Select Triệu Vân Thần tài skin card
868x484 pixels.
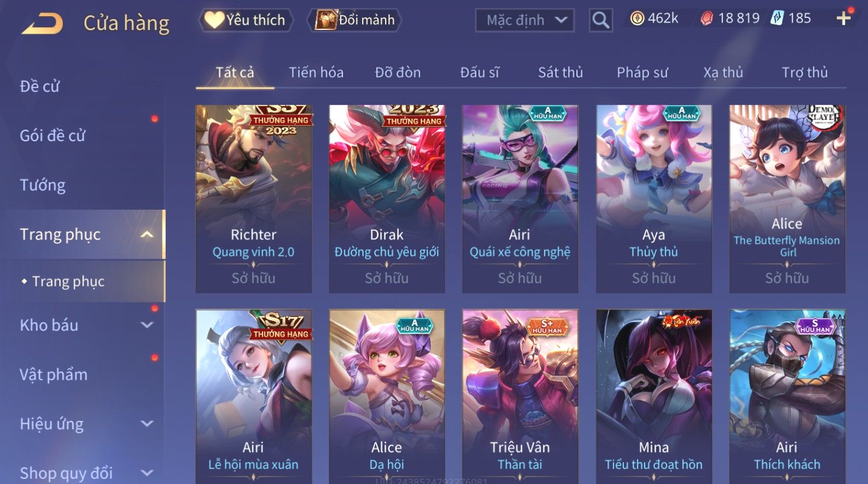[x=520, y=396]
